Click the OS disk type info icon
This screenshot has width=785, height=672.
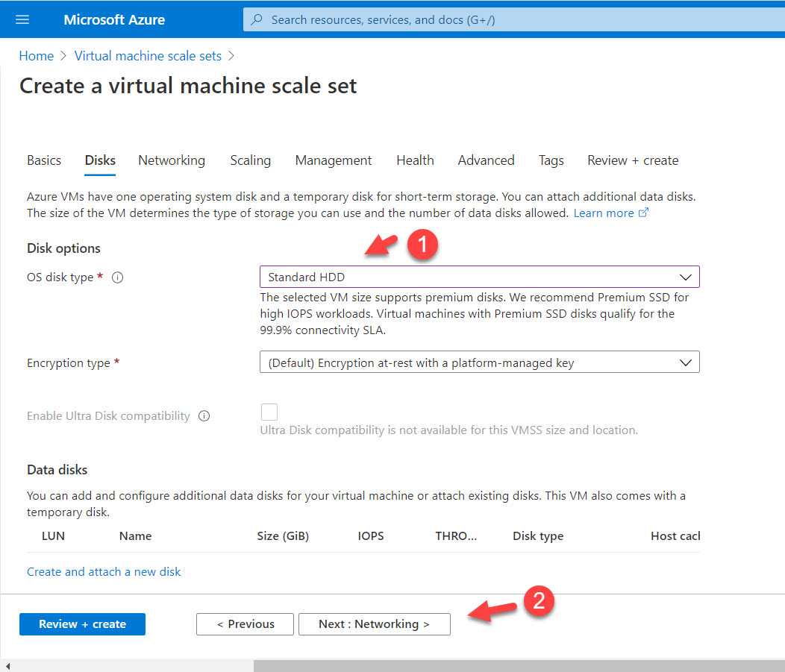pos(117,277)
